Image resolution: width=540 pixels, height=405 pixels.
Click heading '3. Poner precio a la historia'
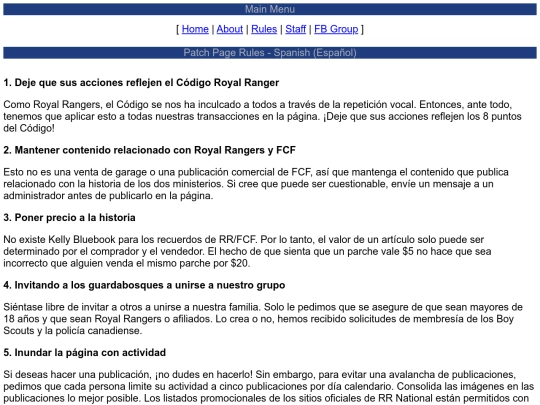coord(69,218)
